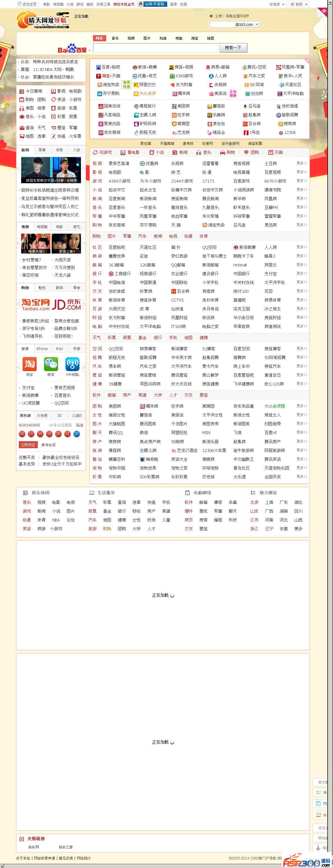Open 12306 site link

pyautogui.click(x=288, y=133)
